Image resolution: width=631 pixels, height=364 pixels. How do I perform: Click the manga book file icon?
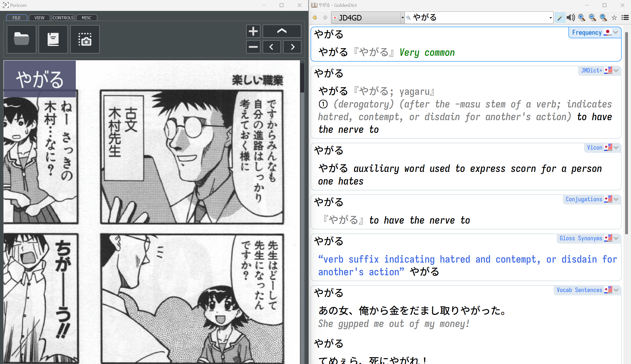pos(53,39)
